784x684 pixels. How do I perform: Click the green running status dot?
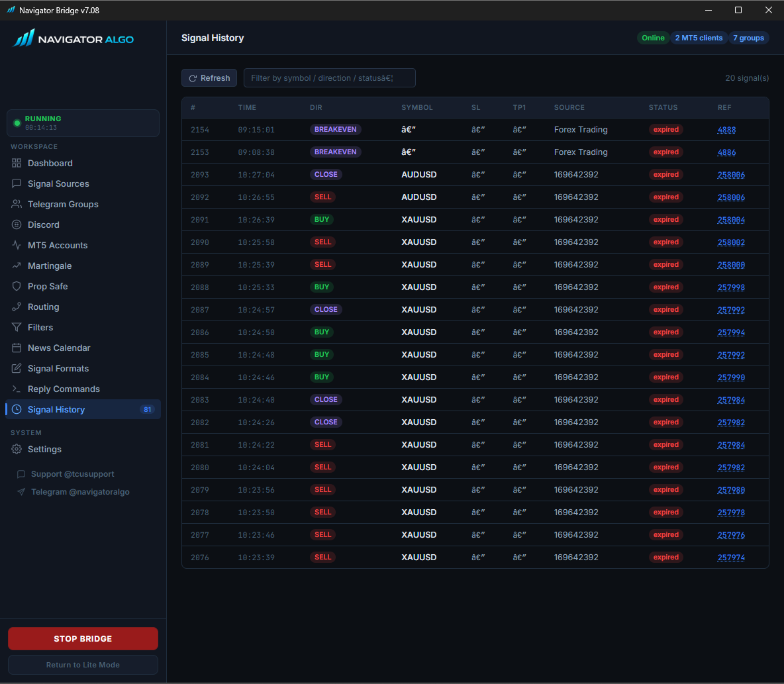pos(17,123)
